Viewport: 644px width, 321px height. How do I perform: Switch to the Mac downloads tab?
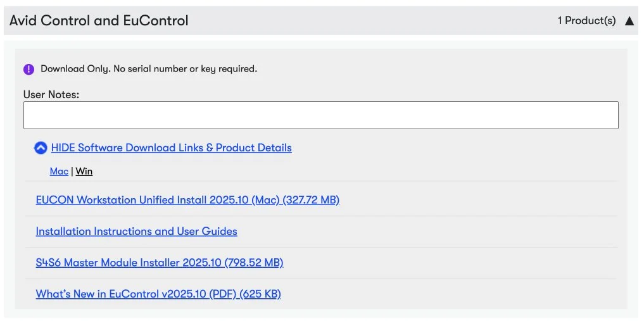tap(59, 172)
